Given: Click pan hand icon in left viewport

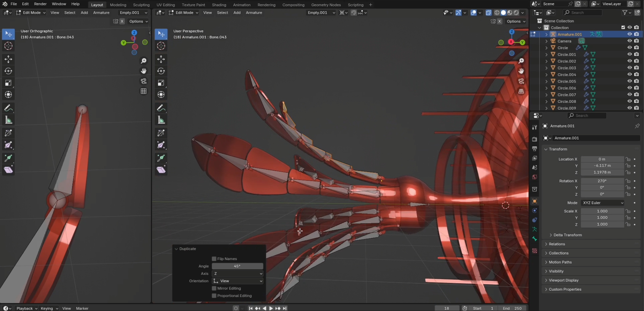Looking at the screenshot, I should click(144, 71).
